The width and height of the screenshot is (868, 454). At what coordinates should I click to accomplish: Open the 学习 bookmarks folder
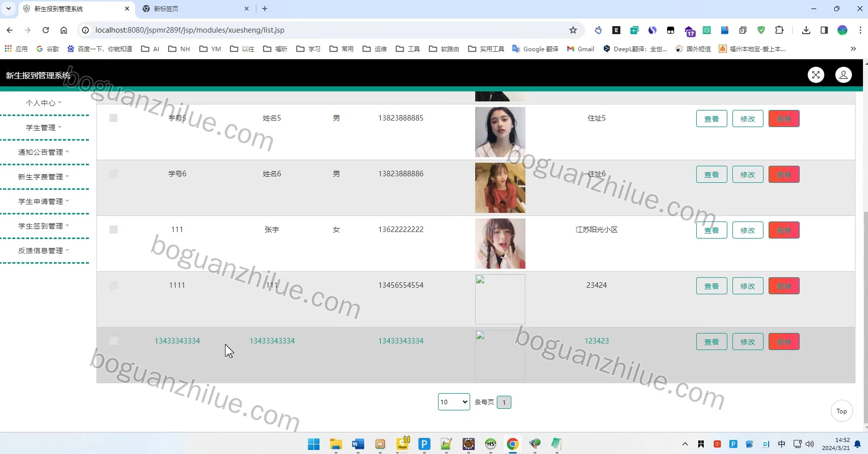click(x=308, y=49)
